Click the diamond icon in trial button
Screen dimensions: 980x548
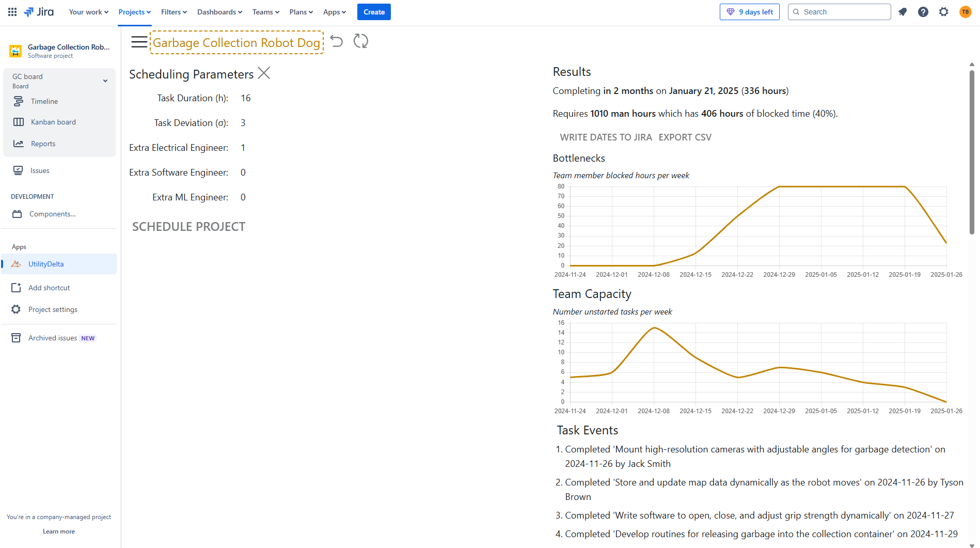click(x=731, y=12)
